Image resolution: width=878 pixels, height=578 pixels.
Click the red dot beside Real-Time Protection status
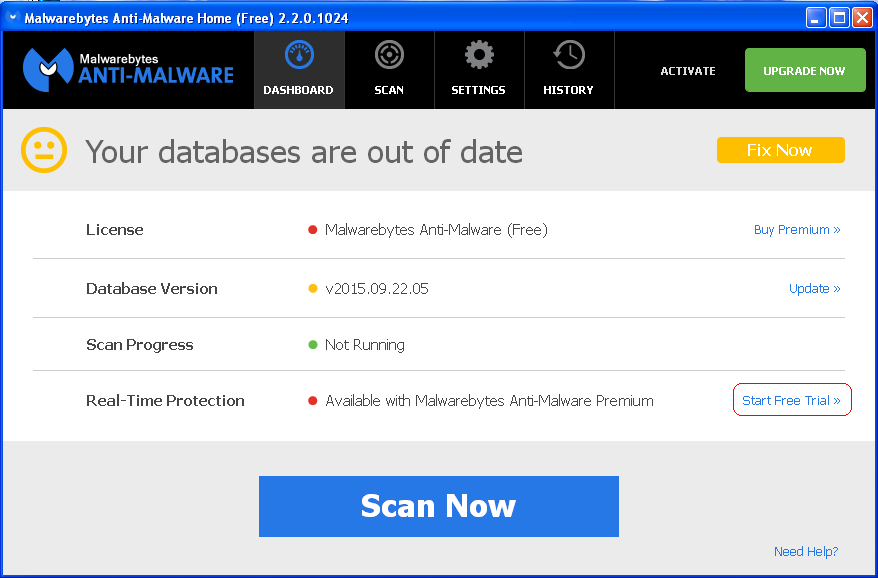pos(312,401)
